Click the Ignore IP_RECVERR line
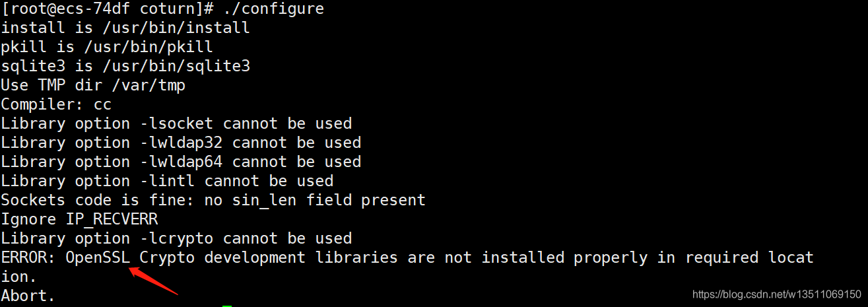The height and width of the screenshot is (307, 868). (x=79, y=219)
